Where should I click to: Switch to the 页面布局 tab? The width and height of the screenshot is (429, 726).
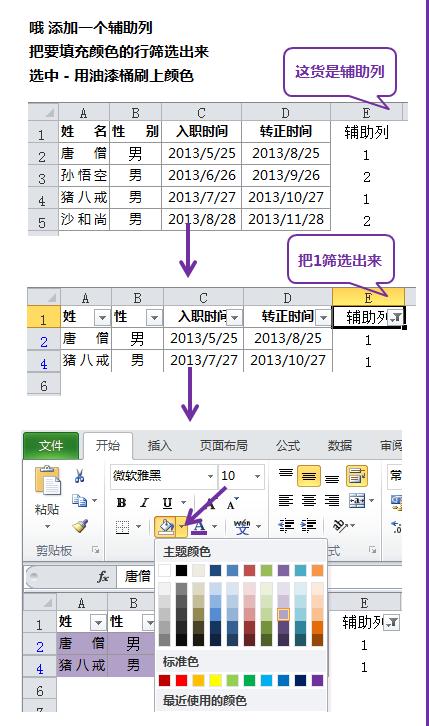224,445
